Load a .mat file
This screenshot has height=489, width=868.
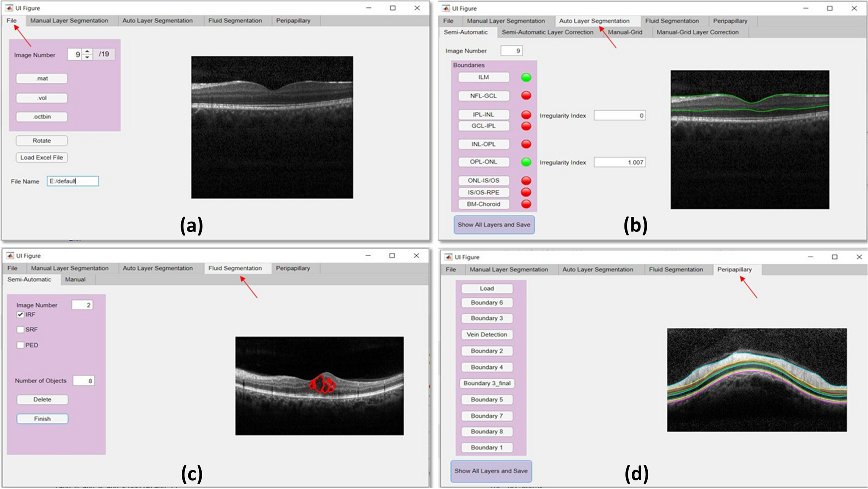click(x=42, y=79)
